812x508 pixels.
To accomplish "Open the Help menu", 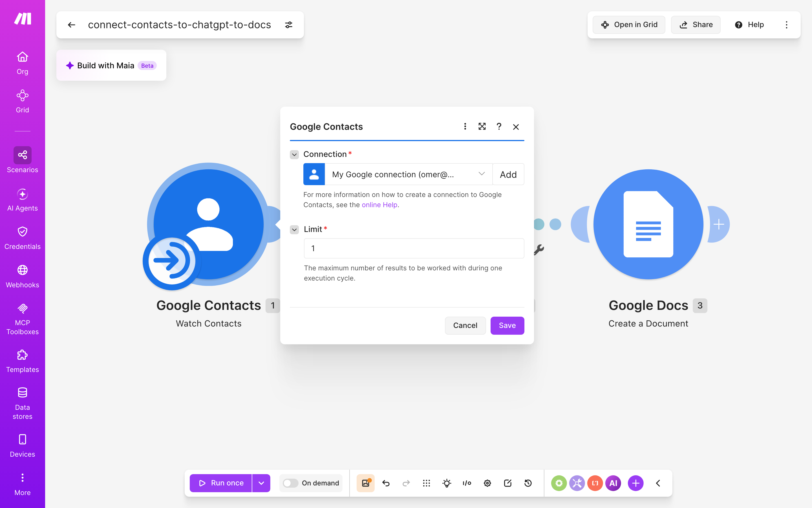I will pos(749,25).
